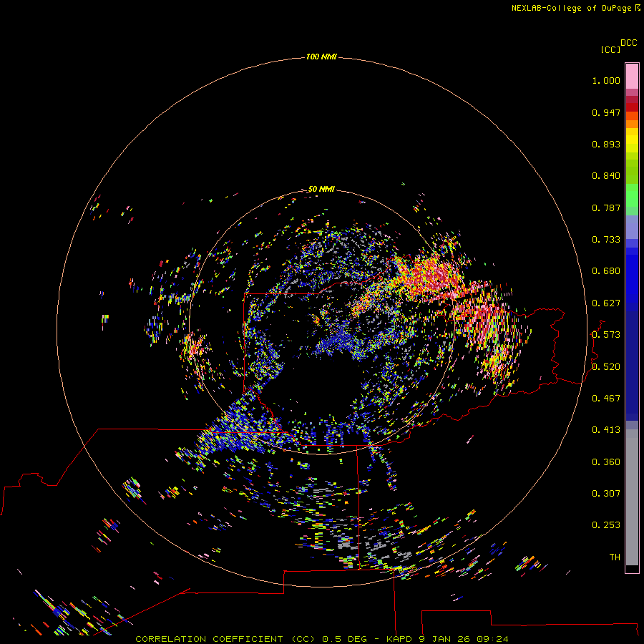This screenshot has width=644, height=644.
Task: Click the 0.360 scale value
Action: pos(606,462)
